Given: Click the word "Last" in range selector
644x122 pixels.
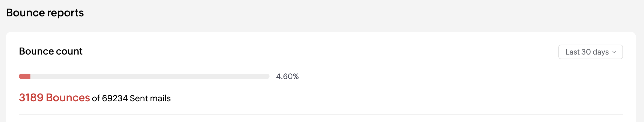Looking at the screenshot, I should click(573, 52).
